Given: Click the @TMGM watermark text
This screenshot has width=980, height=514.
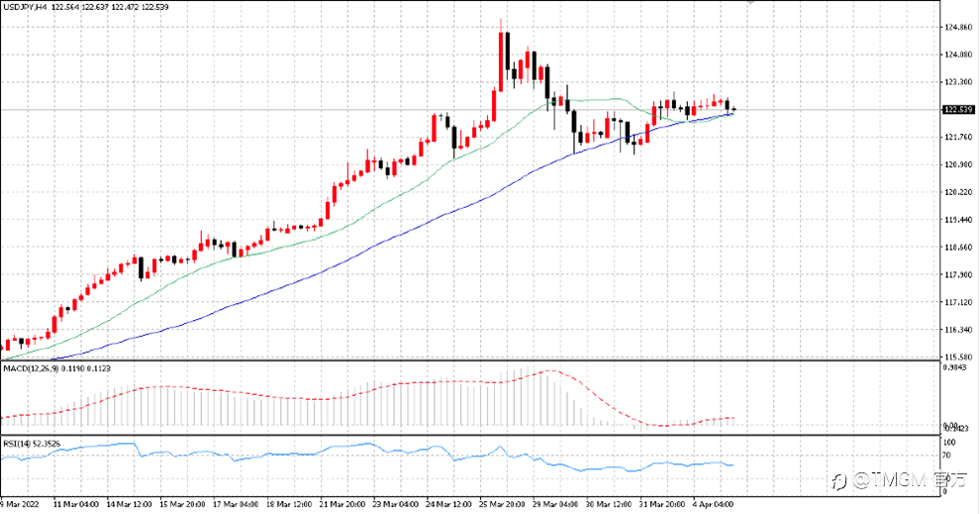Looking at the screenshot, I should pos(891,480).
